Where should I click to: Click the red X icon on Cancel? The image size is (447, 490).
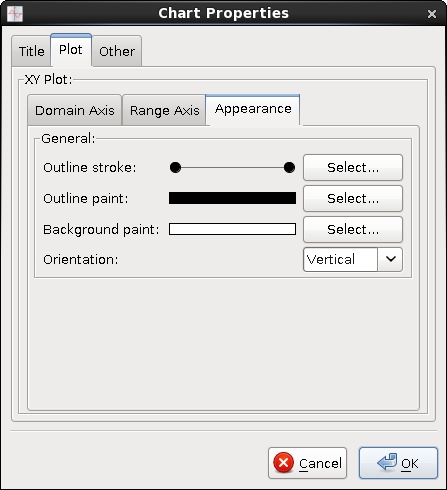[283, 463]
